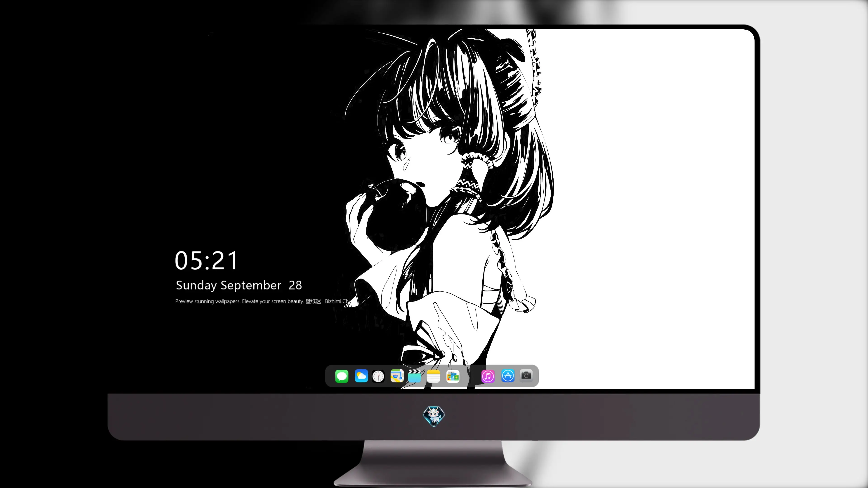Click the Sunday September 28 date text
This screenshot has width=868, height=488.
pos(238,285)
